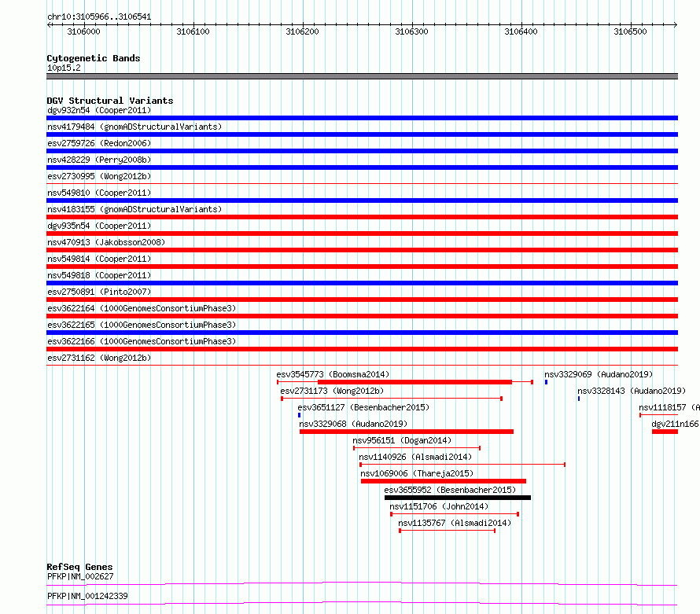The height and width of the screenshot is (614, 700).
Task: Click the 10p15.2 cytogenetic band label
Action: [64, 68]
